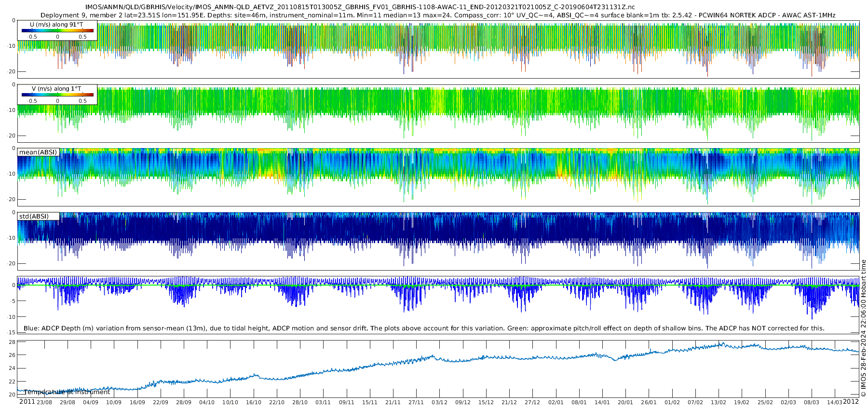Image resolution: width=868 pixels, height=410 pixels.
Task: Click the 03/12 date tick label
Action: point(439,402)
